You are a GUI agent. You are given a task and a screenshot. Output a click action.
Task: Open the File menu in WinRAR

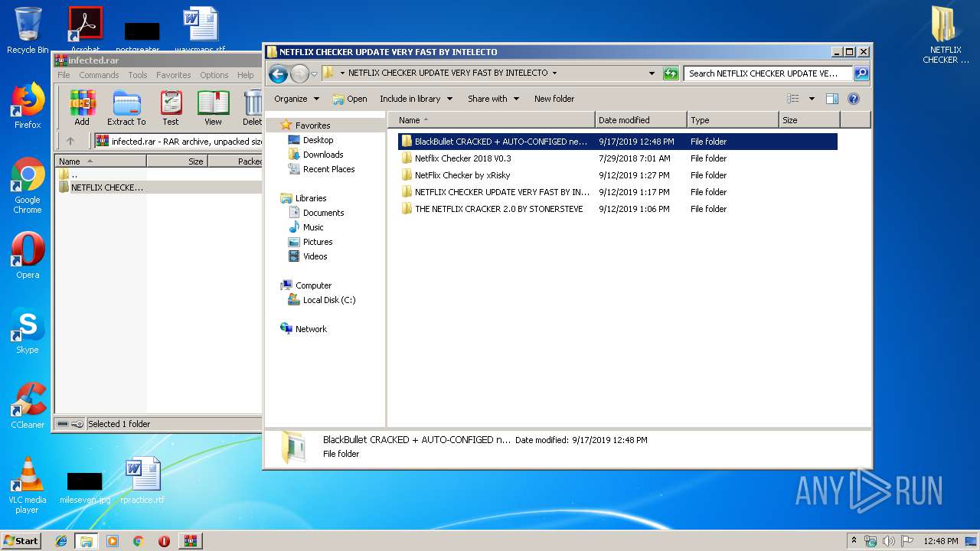[x=64, y=75]
